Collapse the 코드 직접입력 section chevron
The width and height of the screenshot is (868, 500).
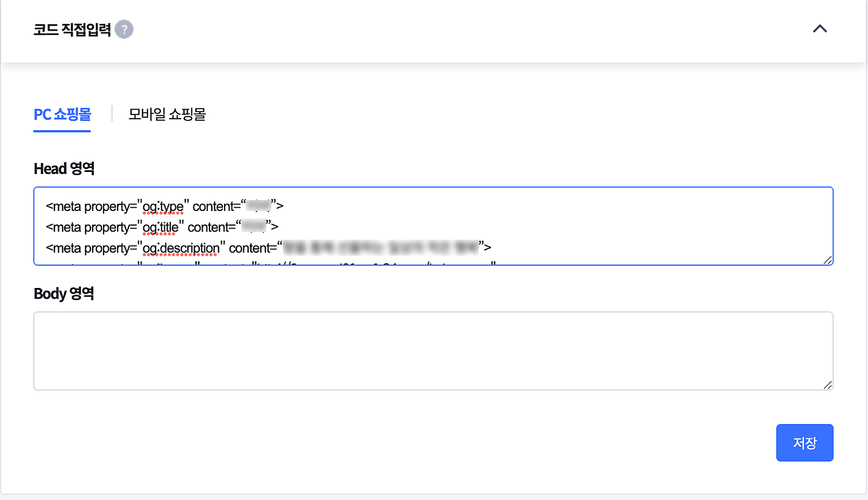(x=820, y=29)
